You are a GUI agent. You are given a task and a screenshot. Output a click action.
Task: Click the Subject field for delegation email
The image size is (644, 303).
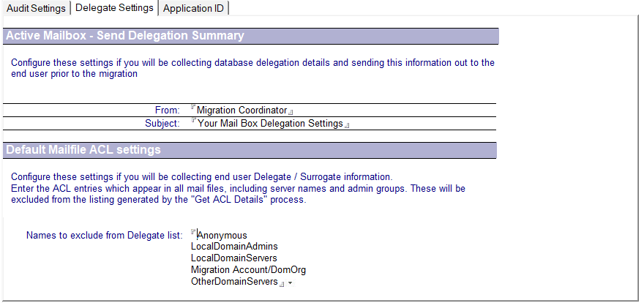[270, 124]
